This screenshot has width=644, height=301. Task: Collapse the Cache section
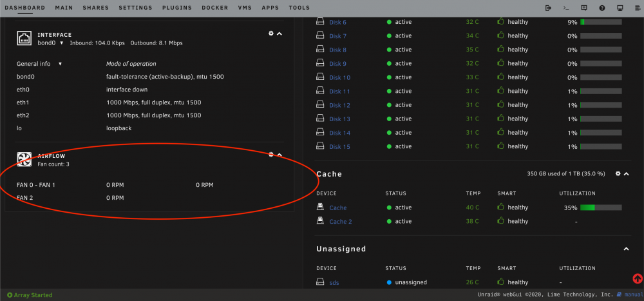(627, 174)
